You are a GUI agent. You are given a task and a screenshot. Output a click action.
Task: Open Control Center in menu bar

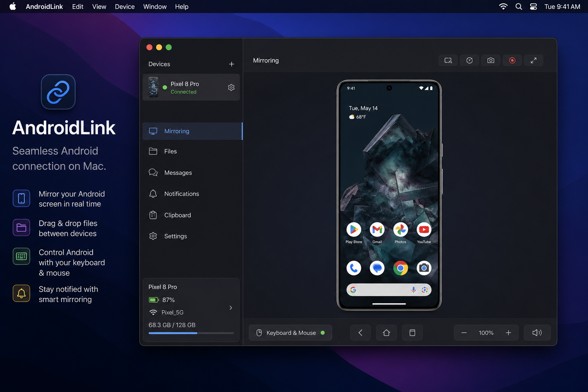click(x=533, y=7)
